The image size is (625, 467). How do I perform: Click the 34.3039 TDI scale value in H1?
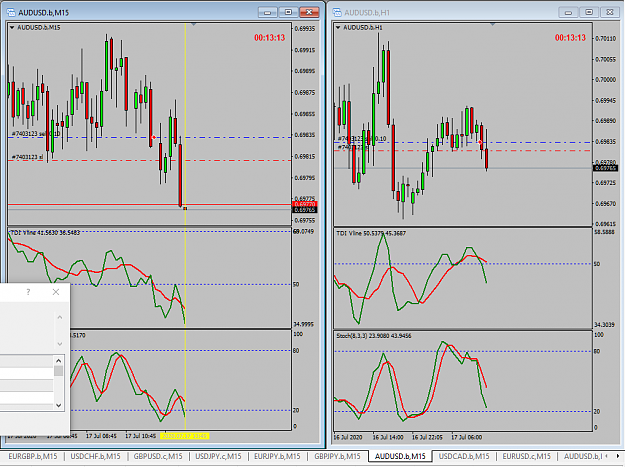point(604,325)
